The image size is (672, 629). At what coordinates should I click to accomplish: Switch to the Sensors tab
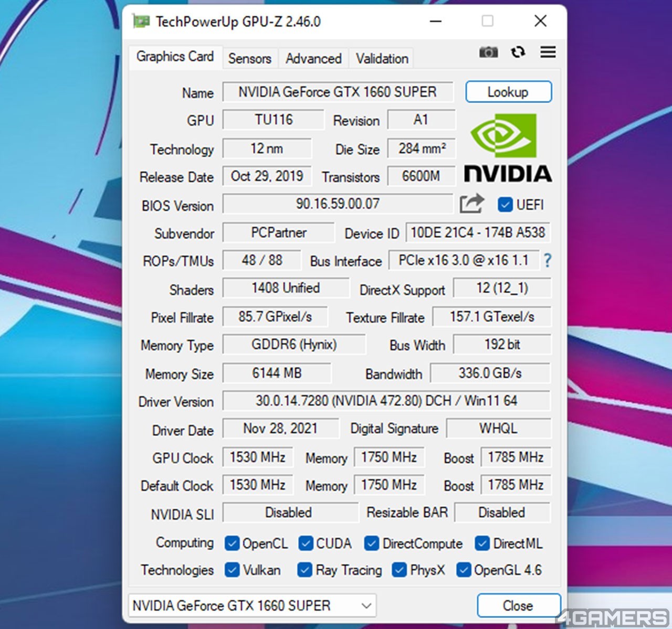(249, 59)
